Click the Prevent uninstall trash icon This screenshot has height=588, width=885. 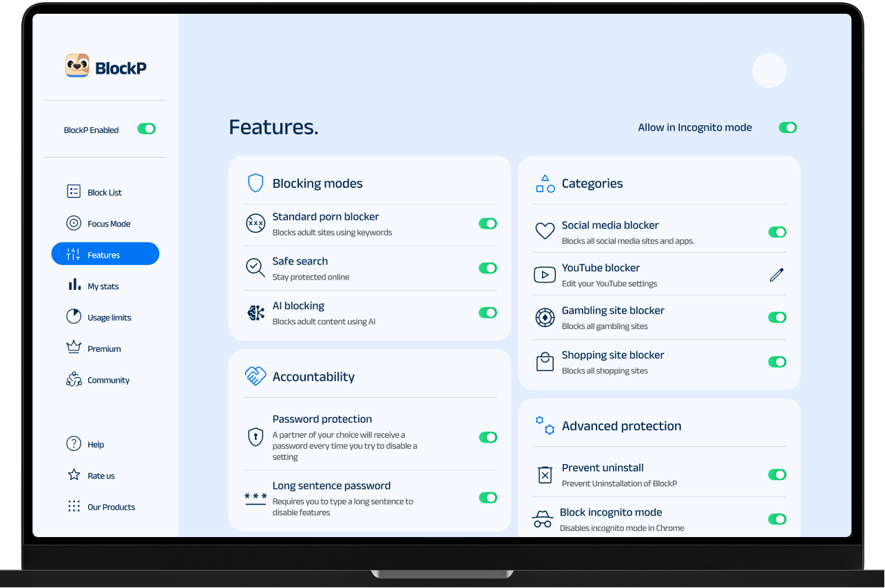point(545,474)
